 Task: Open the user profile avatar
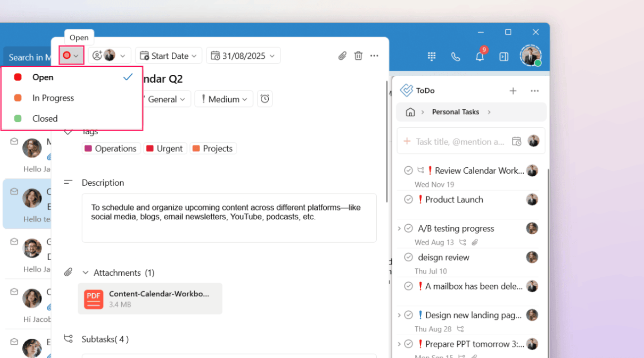coord(530,56)
